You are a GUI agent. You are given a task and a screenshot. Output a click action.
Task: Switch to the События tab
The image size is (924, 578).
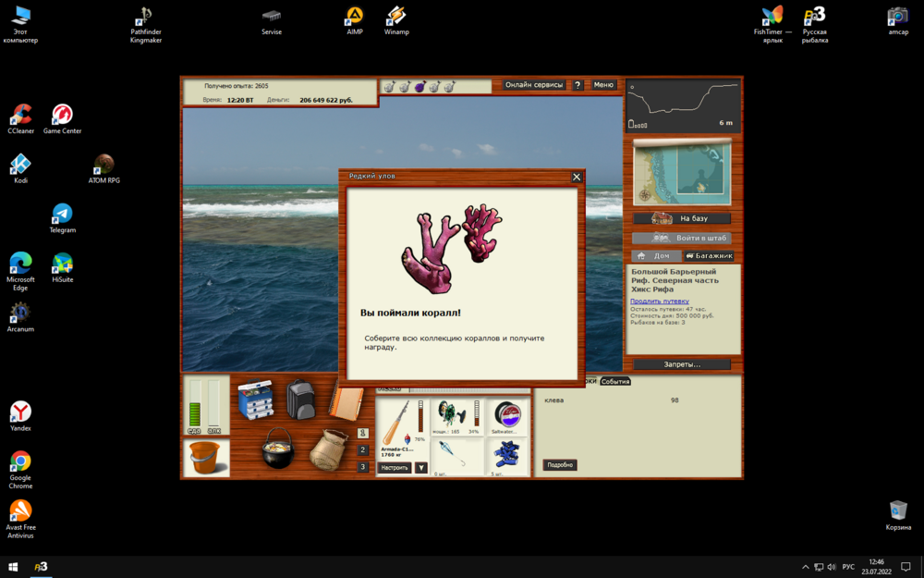click(615, 381)
